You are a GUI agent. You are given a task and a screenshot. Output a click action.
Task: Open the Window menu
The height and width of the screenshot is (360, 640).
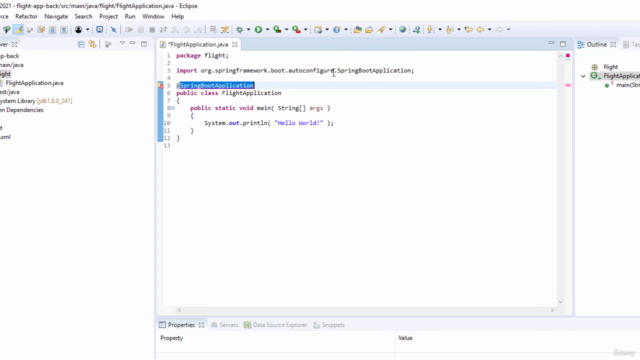point(153,16)
